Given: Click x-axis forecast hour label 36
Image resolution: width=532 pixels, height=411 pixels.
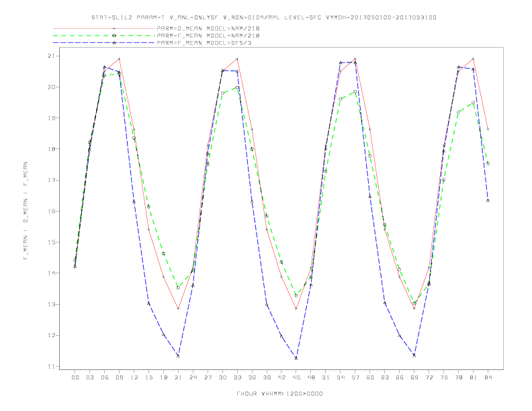Looking at the screenshot, I should (252, 377).
